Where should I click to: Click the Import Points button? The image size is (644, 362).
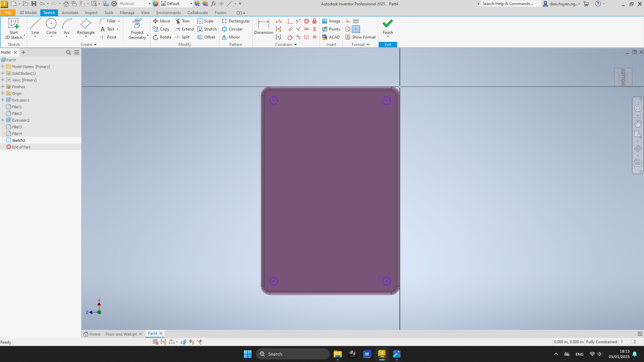(331, 29)
